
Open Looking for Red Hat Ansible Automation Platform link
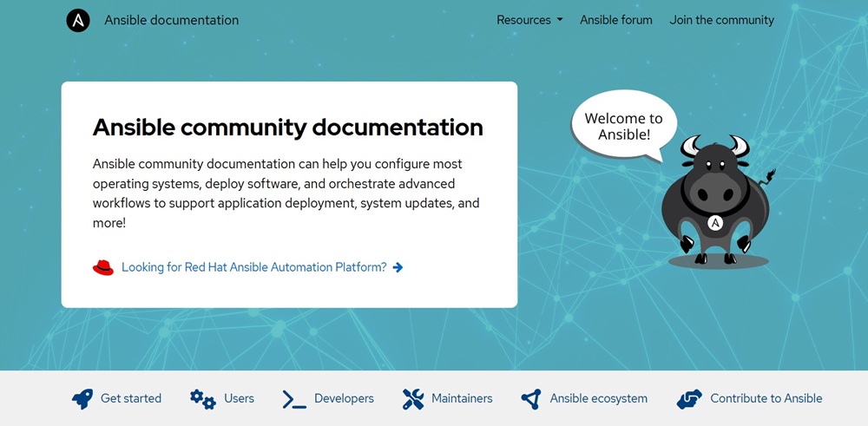[x=253, y=267]
